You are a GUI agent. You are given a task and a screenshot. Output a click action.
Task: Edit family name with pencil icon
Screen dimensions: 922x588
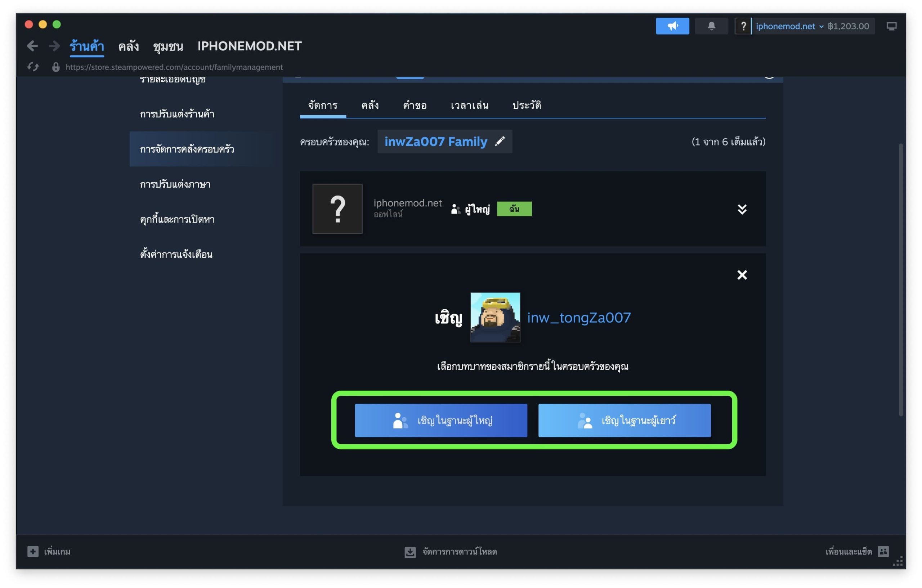click(499, 142)
